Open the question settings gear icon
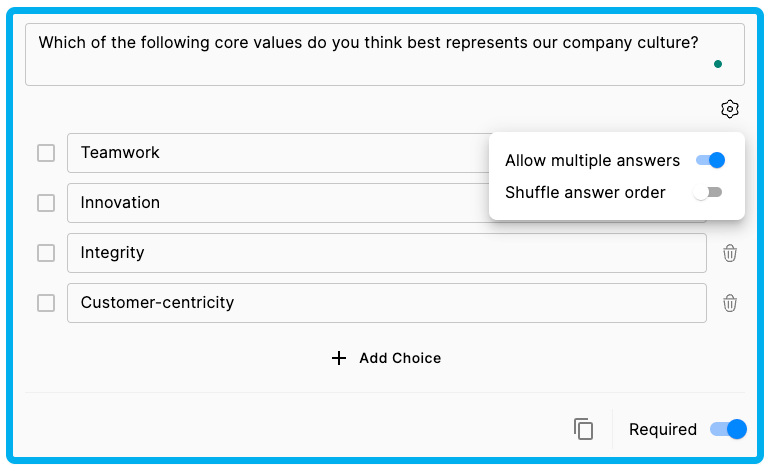The width and height of the screenshot is (769, 472). (729, 109)
